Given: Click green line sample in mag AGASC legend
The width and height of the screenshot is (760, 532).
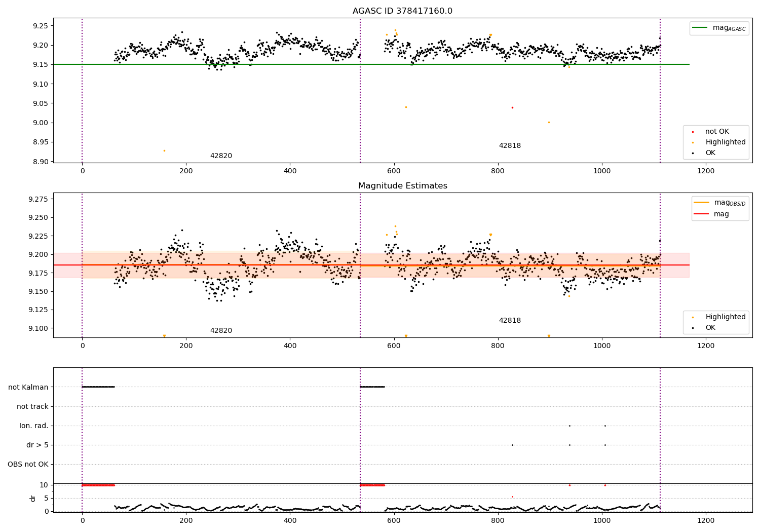Looking at the screenshot, I should pos(700,28).
